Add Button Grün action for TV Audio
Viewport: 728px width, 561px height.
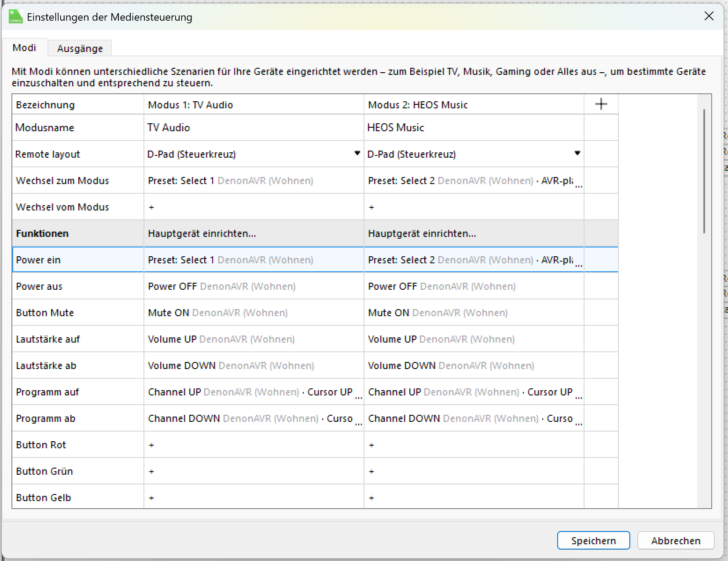click(151, 472)
